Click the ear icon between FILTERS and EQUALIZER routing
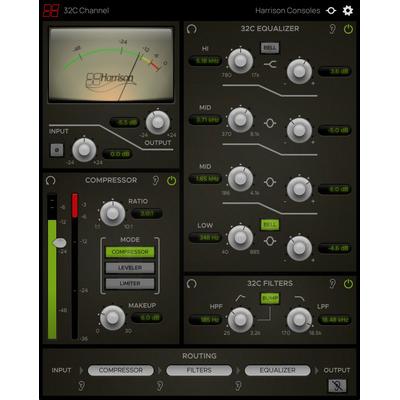 tap(238, 386)
